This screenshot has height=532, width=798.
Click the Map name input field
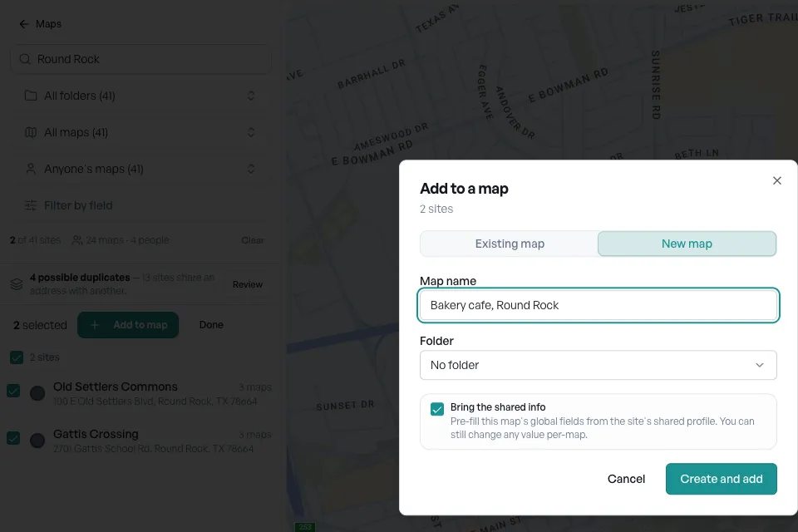(x=598, y=305)
